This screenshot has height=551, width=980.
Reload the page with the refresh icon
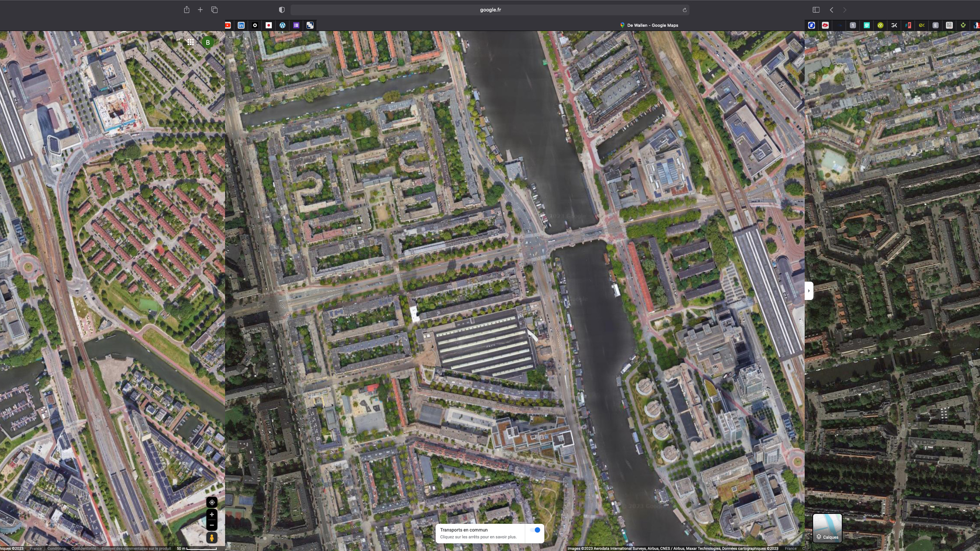point(684,10)
